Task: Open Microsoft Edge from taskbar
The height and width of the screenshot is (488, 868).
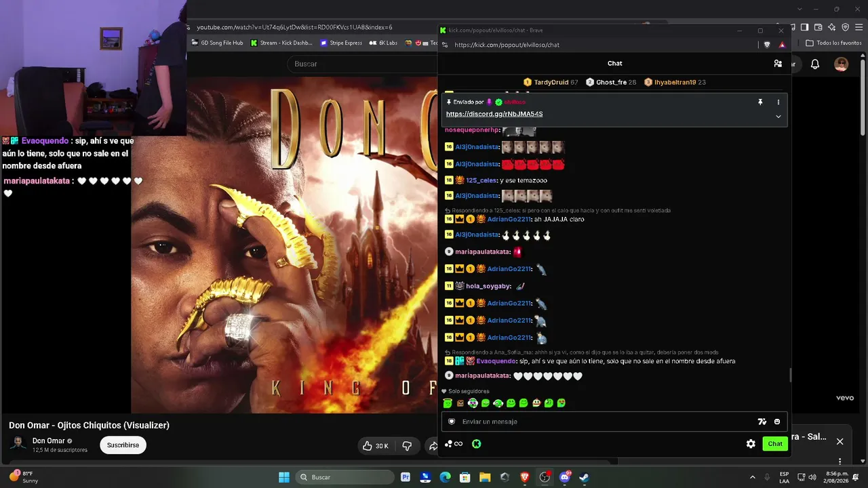Action: pyautogui.click(x=445, y=477)
